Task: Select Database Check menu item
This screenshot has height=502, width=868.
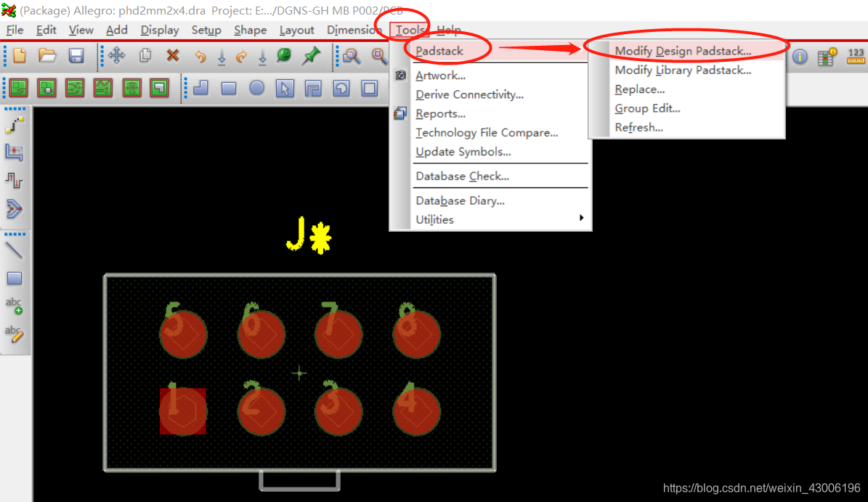Action: coord(462,176)
